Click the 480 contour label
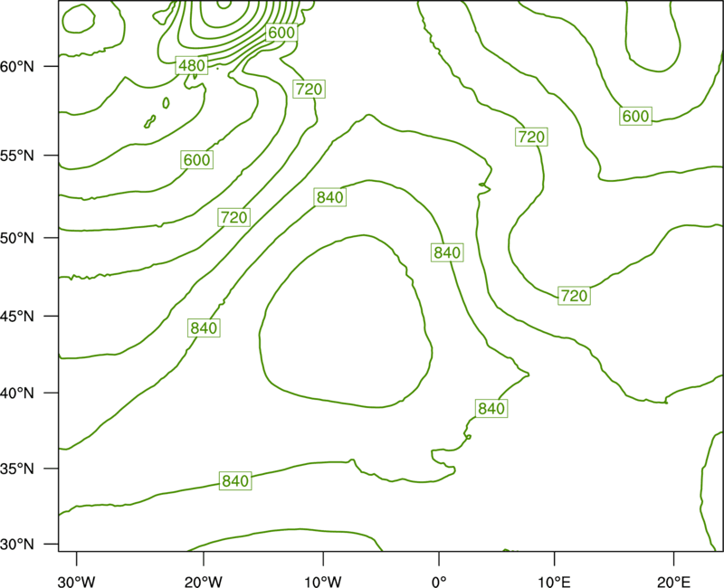The height and width of the screenshot is (588, 724). coord(192,65)
